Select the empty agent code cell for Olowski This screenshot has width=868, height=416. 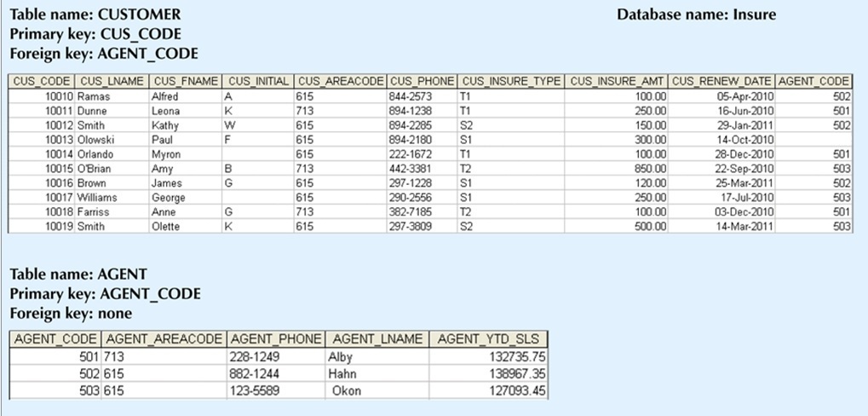[x=813, y=140]
